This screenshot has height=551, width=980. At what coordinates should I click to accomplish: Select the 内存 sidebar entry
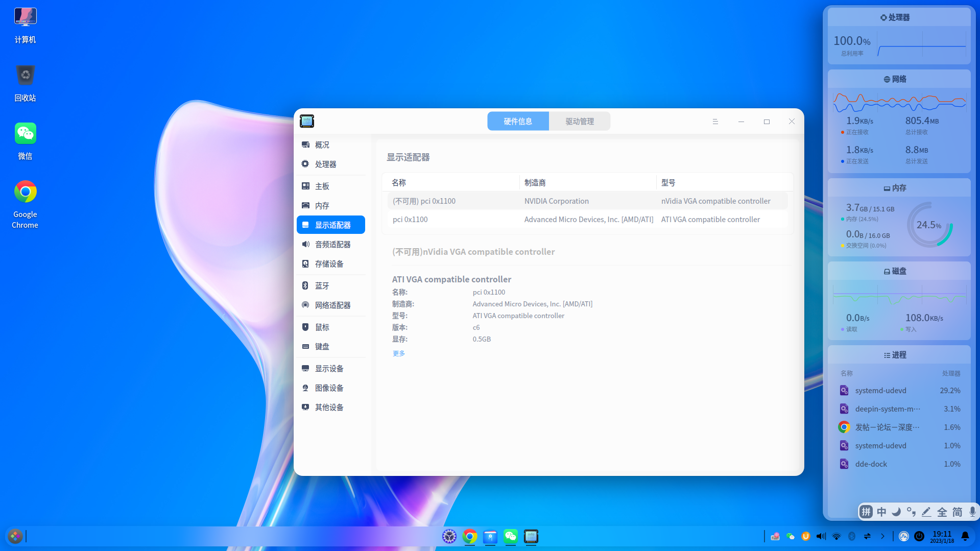pyautogui.click(x=331, y=205)
